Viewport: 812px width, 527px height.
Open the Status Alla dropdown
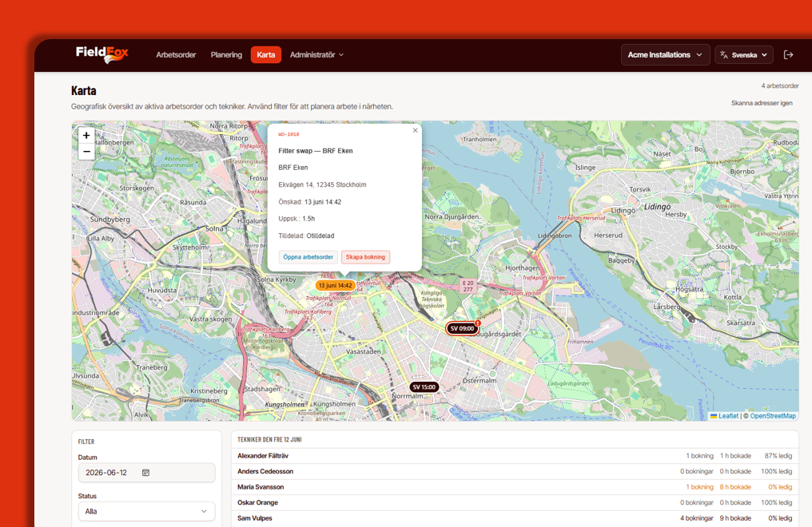click(146, 512)
